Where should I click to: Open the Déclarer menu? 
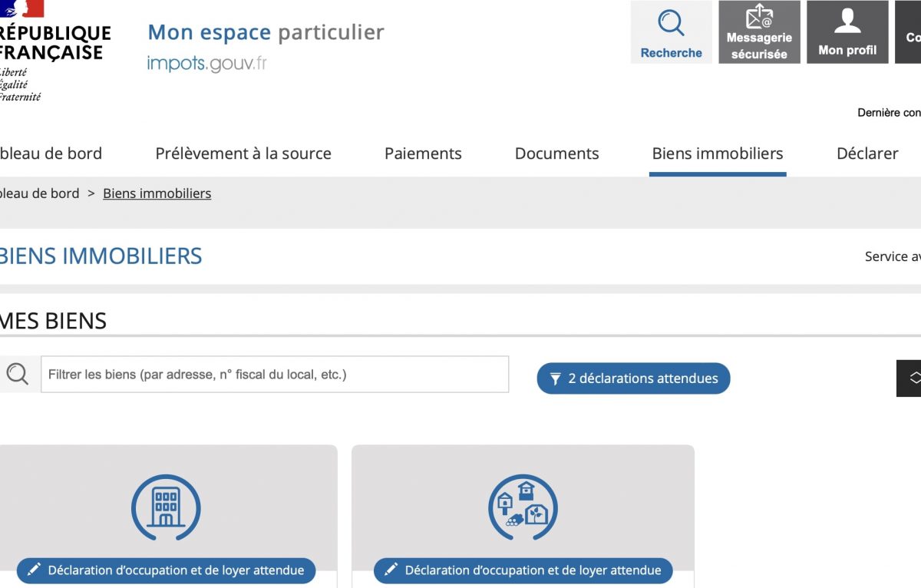(867, 154)
